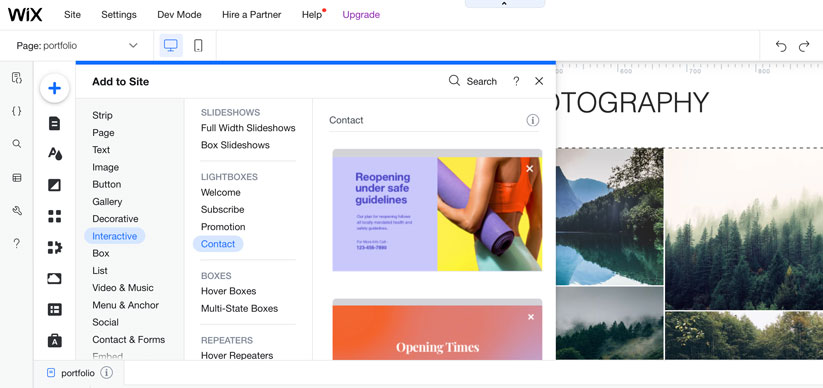Select the mountain lake reflection photo

609,216
